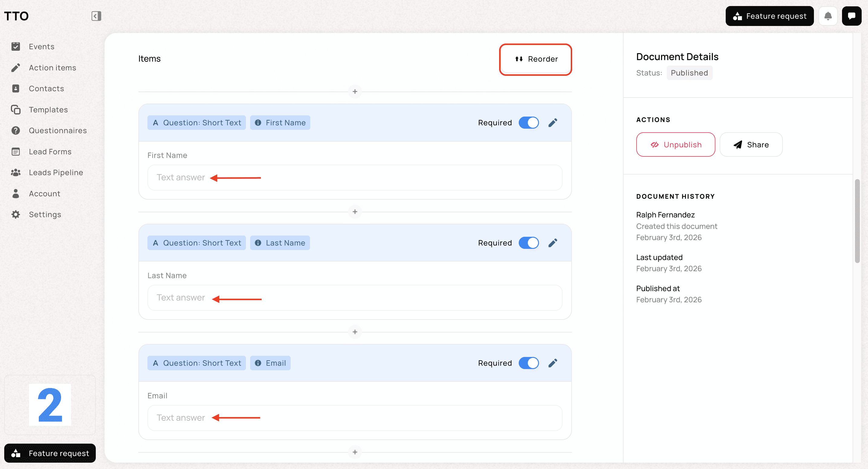
Task: Collapse the sidebar panel icon
Action: point(96,16)
